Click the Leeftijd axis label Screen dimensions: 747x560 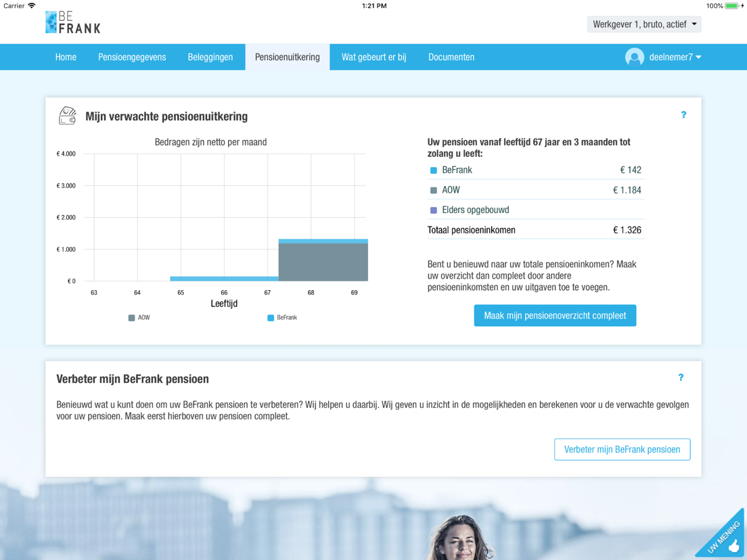224,303
